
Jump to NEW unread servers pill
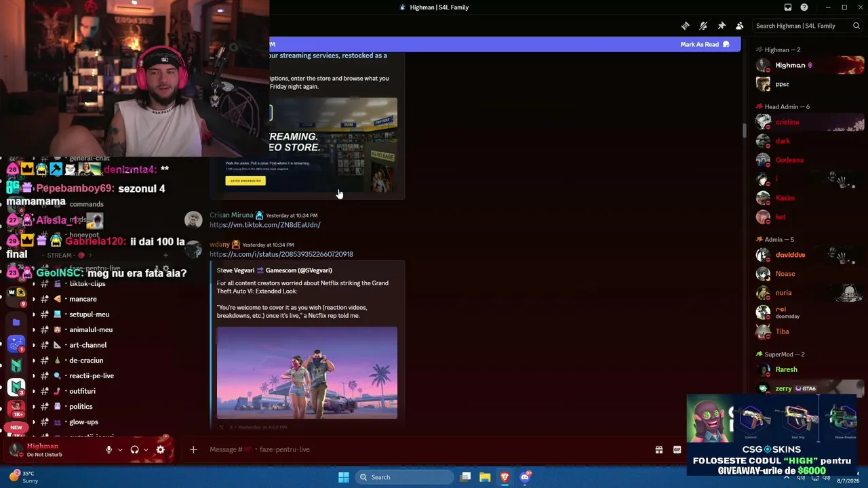[16, 428]
